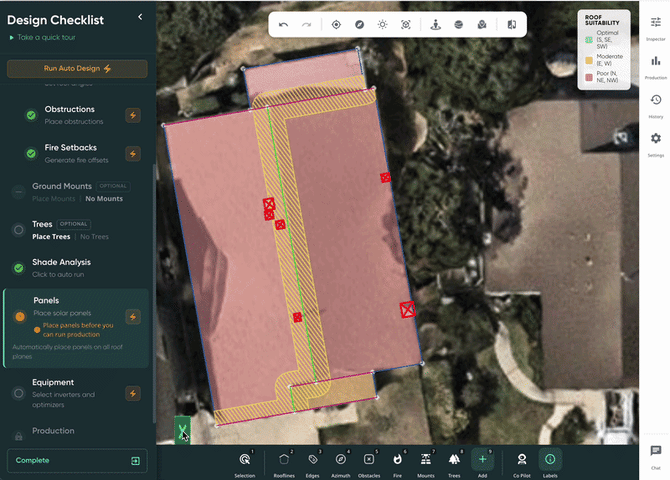Click the sun shading icon in top toolbar
The image size is (670, 480).
click(x=382, y=24)
